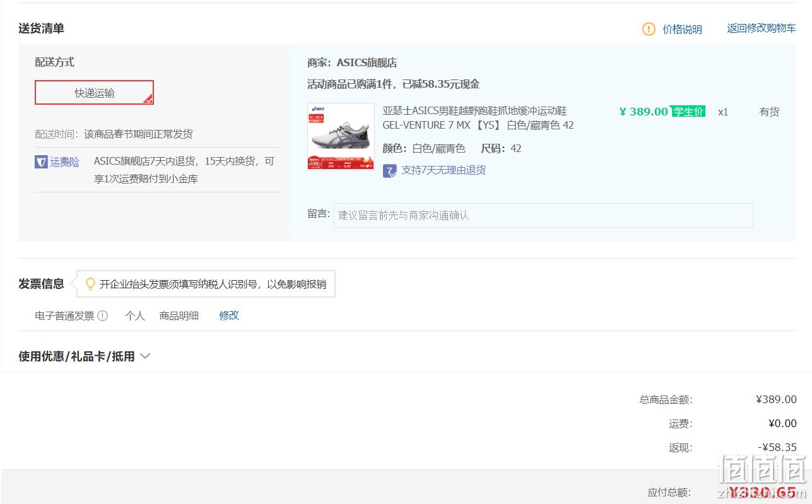The width and height of the screenshot is (812, 504).
Task: Click the info icon beside 电子普通发票
Action: (x=103, y=315)
